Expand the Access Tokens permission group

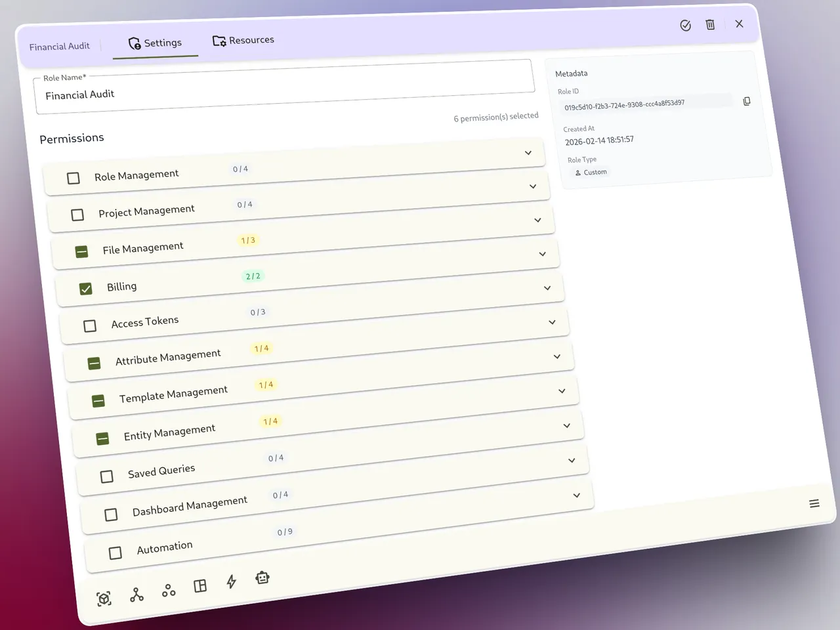pos(552,322)
